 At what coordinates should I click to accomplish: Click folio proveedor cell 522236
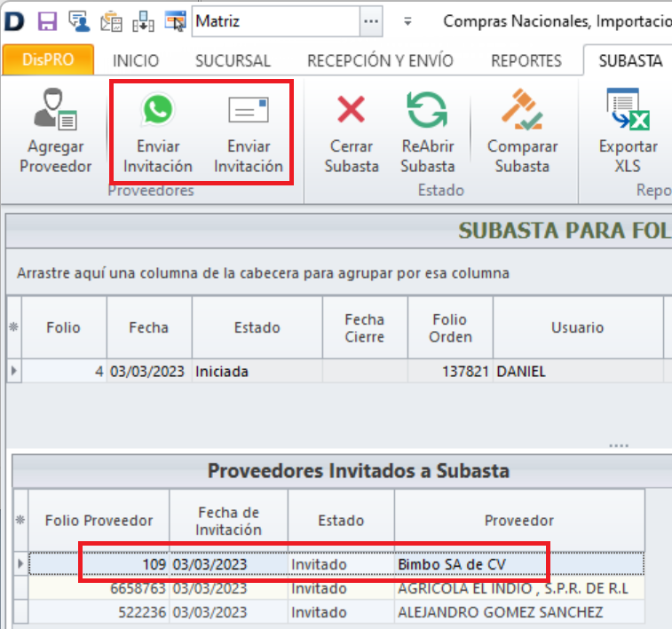pos(99,612)
